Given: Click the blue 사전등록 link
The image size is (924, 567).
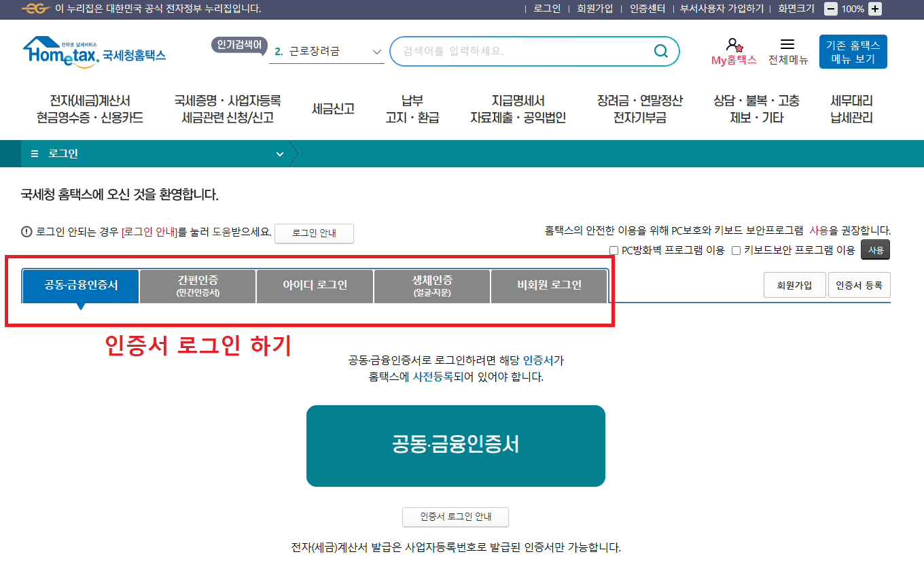Looking at the screenshot, I should tap(433, 377).
